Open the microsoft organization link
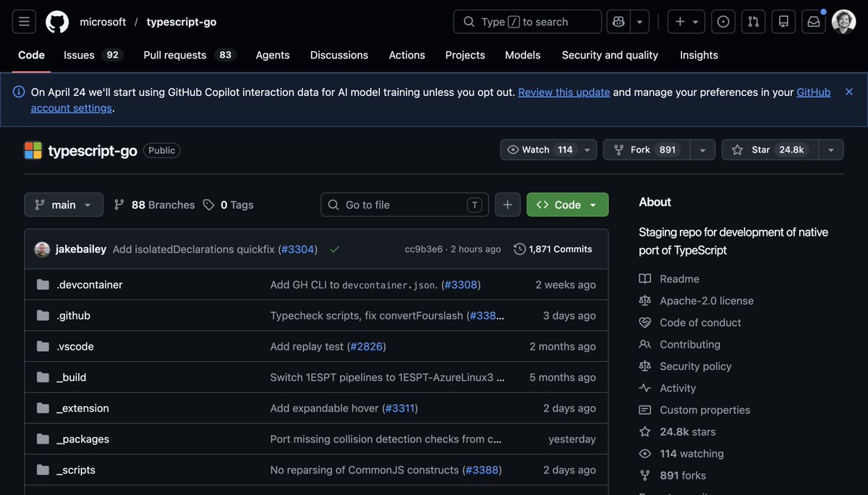Viewport: 868px width, 495px height. point(103,22)
